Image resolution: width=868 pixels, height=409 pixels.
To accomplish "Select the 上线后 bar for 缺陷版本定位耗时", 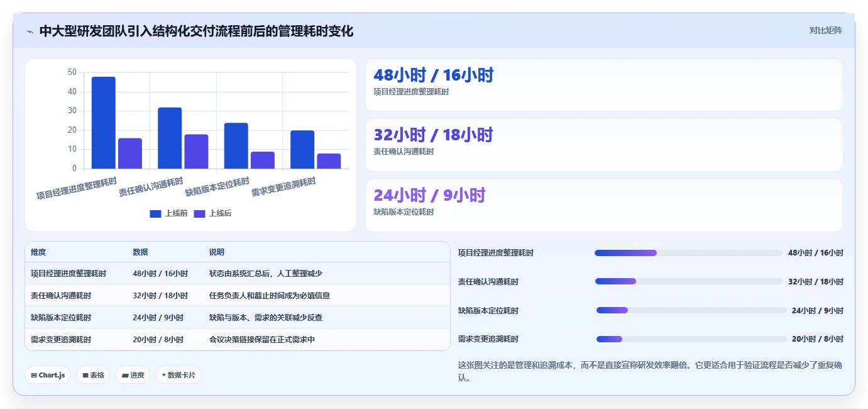I will pos(263,160).
